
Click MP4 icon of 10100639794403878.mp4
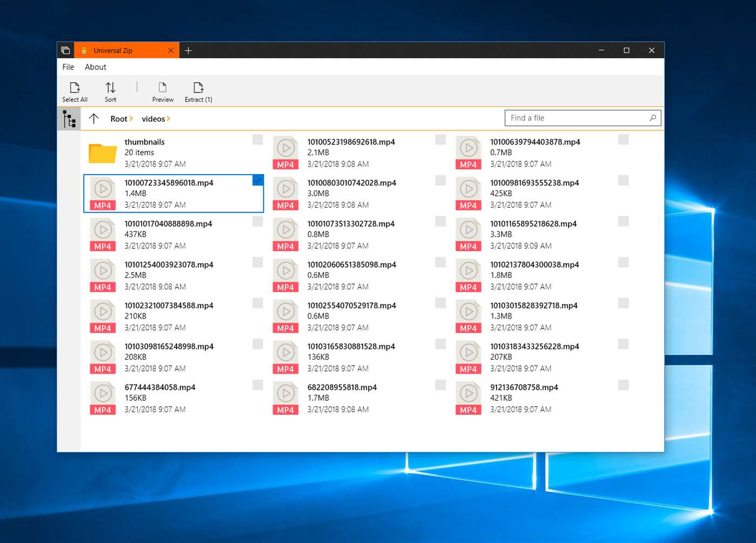coord(468,153)
